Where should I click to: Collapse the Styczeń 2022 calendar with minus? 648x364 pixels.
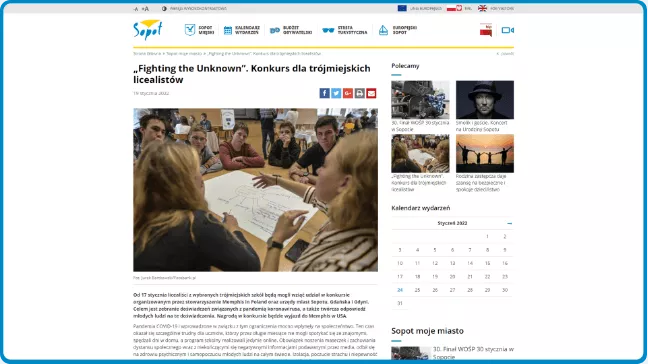coord(510,224)
